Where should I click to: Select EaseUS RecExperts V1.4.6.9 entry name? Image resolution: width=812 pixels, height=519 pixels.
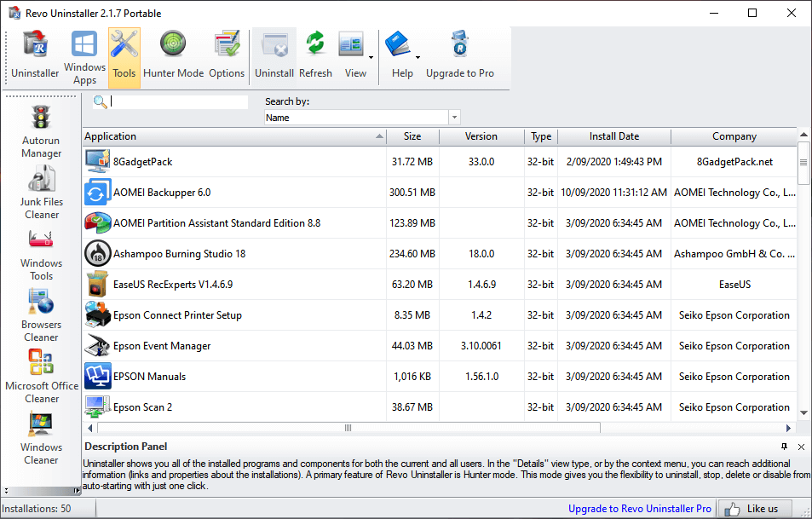173,285
